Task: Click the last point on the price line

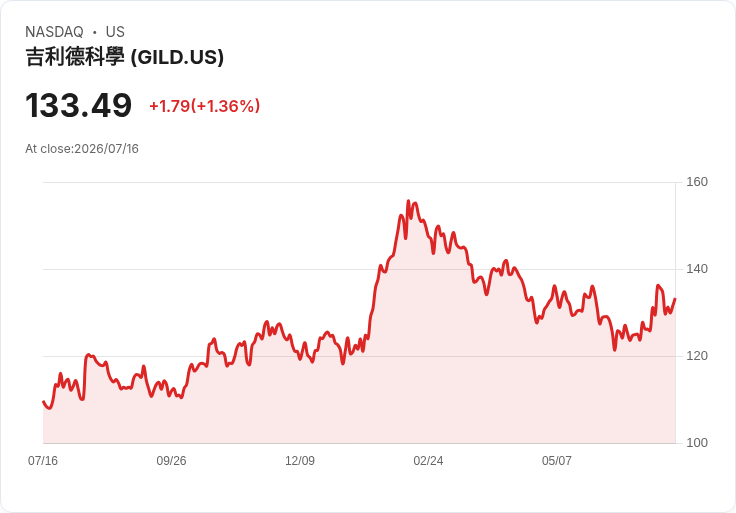Action: (675, 299)
